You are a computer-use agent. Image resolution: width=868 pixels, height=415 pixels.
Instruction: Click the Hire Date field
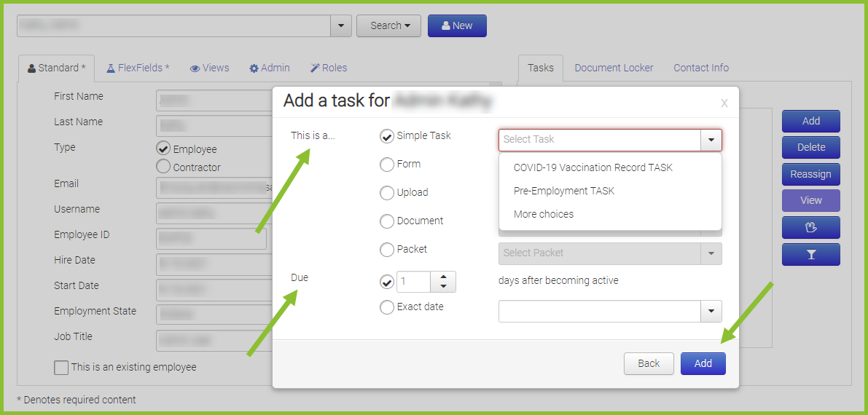(x=215, y=264)
